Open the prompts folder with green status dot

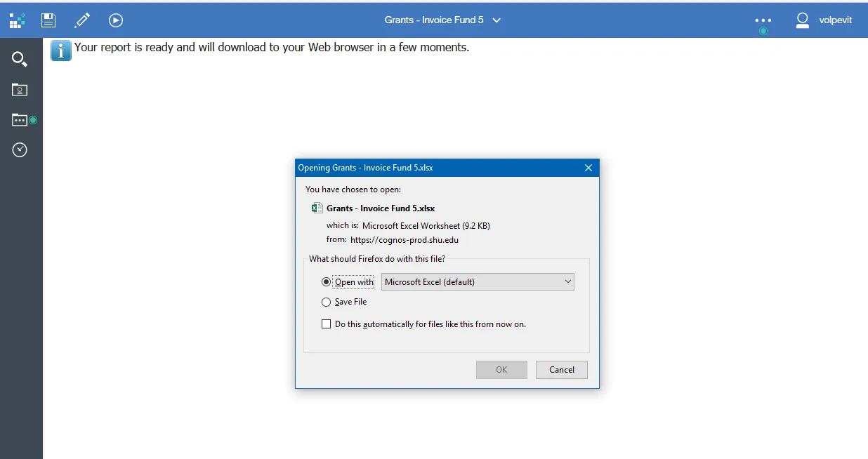coord(20,119)
